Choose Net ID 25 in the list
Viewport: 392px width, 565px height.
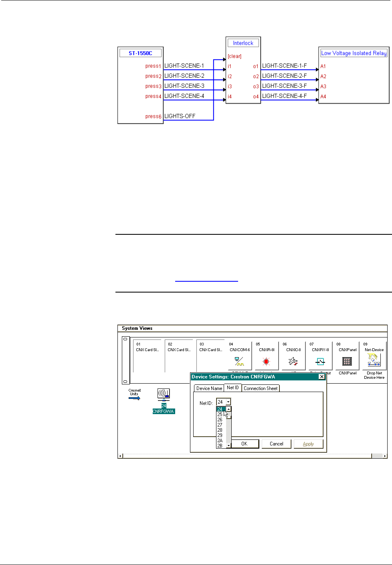(x=221, y=415)
